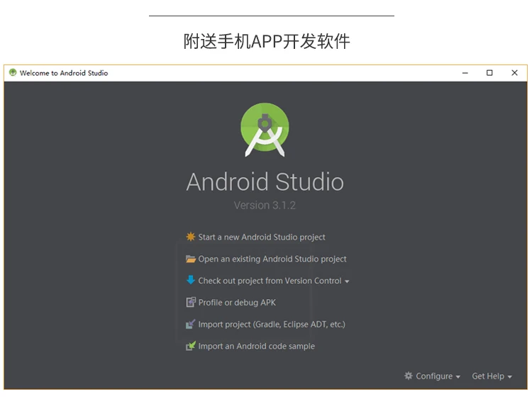Choose Check out project from Version Control
This screenshot has height=404, width=532.
[x=270, y=281]
